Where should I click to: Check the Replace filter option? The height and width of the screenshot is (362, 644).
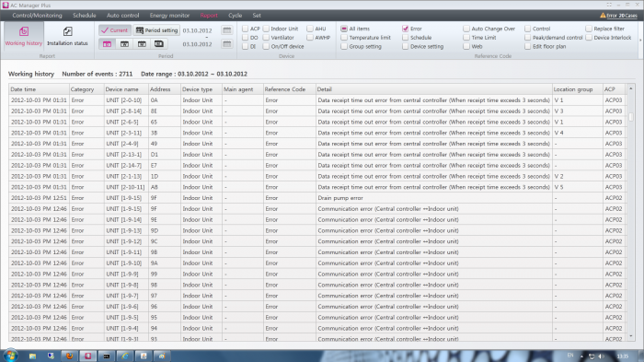click(x=589, y=29)
